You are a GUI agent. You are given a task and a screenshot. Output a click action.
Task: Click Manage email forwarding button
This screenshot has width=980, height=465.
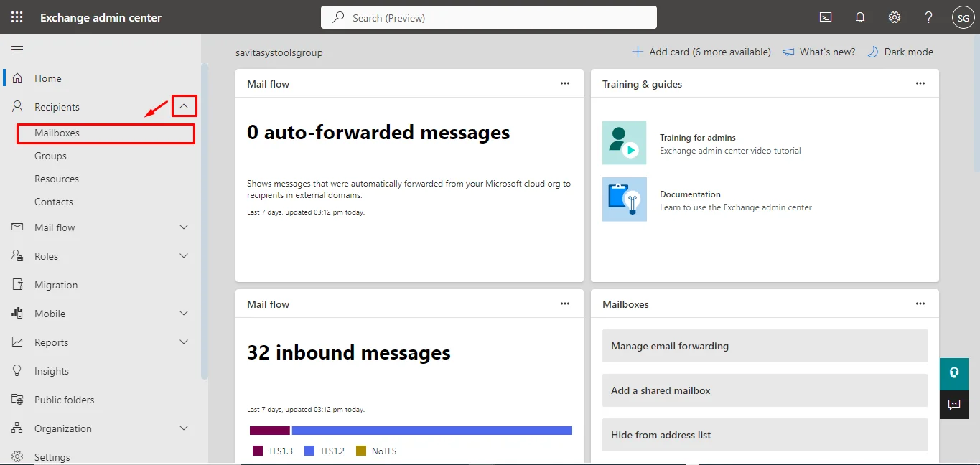pos(765,346)
